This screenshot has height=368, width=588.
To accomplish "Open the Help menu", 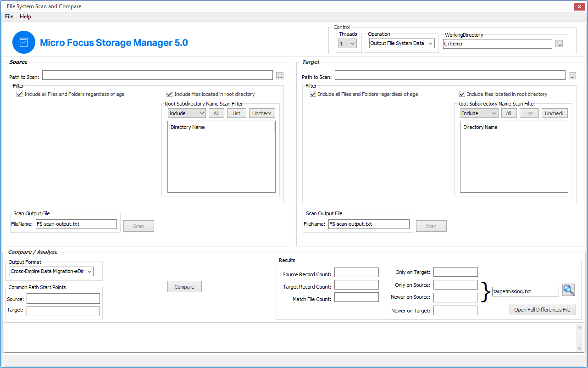I will tap(25, 17).
